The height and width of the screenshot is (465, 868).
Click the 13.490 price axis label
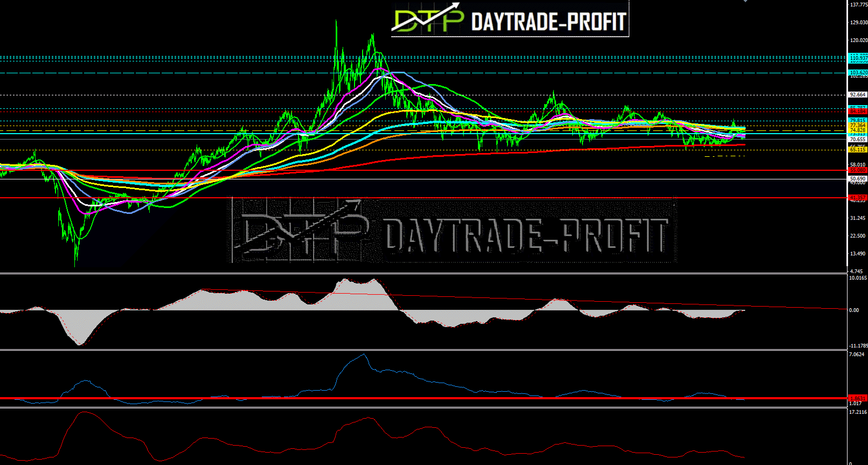[858, 254]
